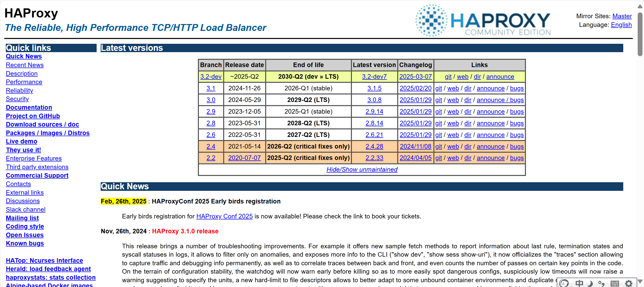
Task: Open latest version 2.6.21 link
Action: (374, 135)
